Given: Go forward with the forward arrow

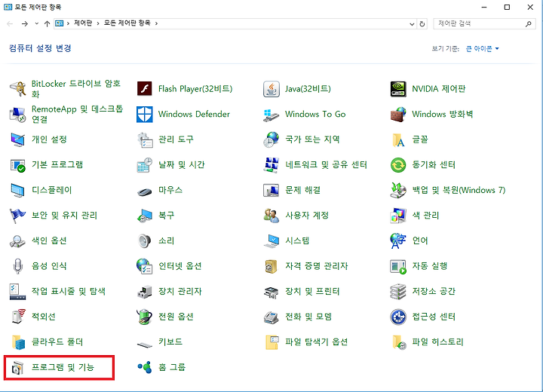Looking at the screenshot, I should (25, 23).
